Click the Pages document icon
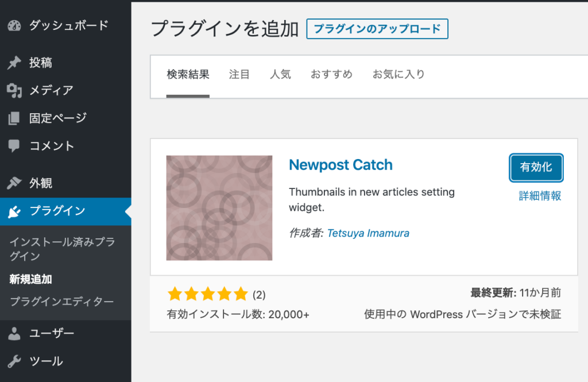This screenshot has width=588, height=382. [14, 118]
